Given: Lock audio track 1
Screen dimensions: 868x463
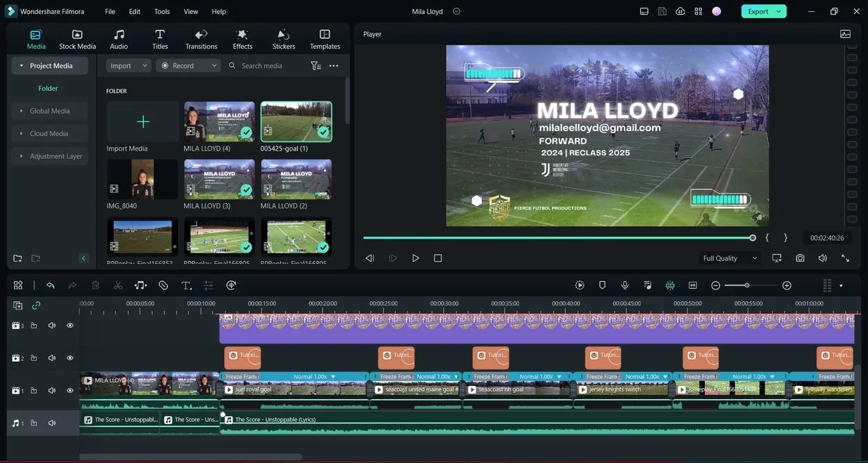Looking at the screenshot, I should [33, 423].
